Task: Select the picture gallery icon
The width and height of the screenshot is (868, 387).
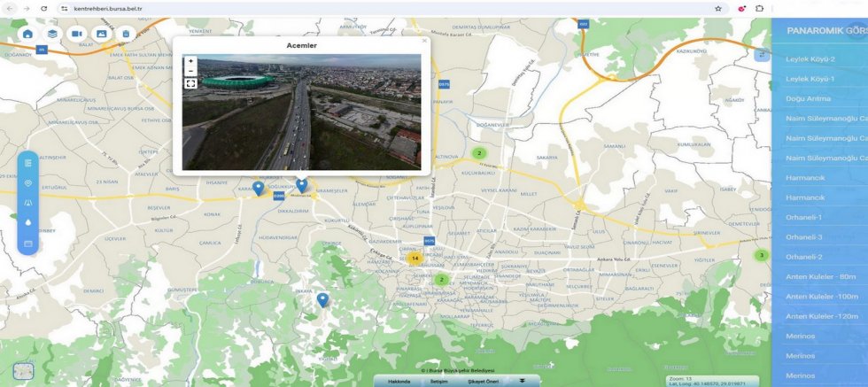Action: click(101, 34)
